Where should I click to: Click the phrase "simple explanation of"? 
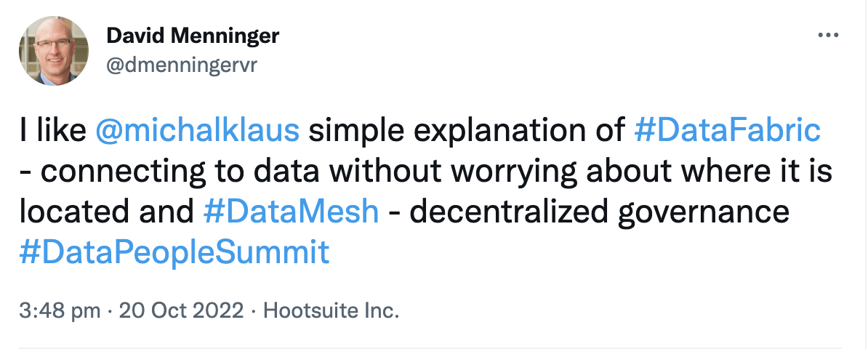(467, 130)
